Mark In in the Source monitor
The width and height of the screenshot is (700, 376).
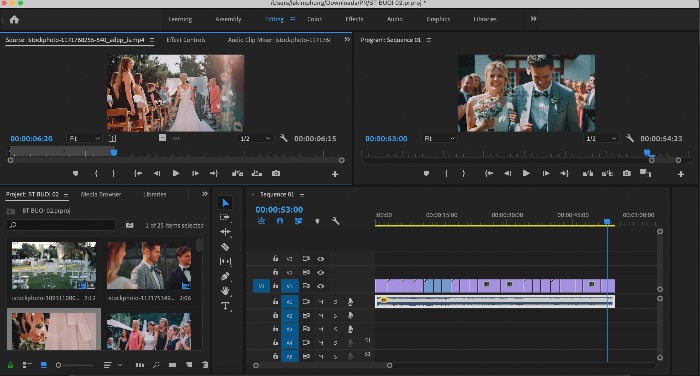[x=96, y=173]
